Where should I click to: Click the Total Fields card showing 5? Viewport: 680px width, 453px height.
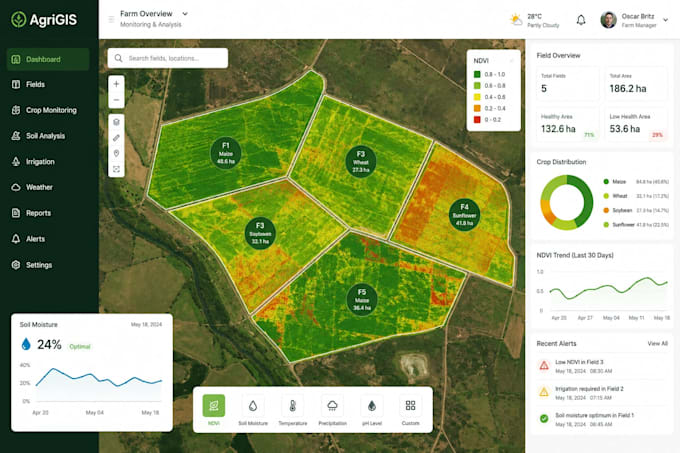point(567,84)
